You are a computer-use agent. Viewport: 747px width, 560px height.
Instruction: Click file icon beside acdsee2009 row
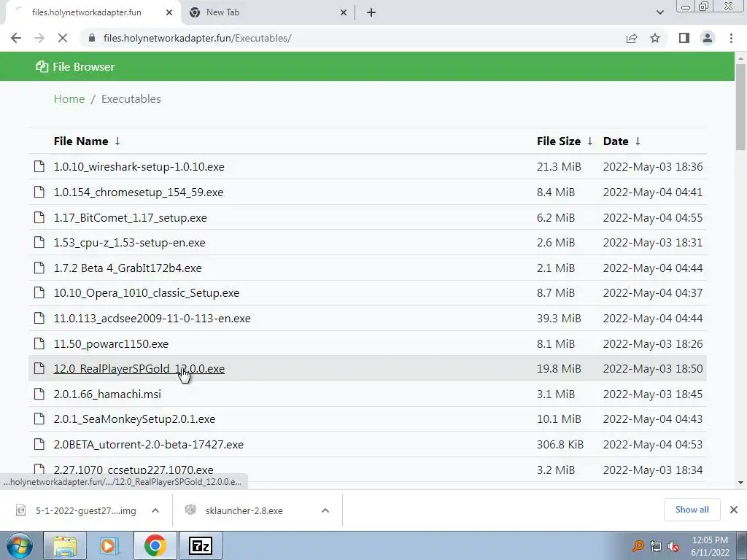click(39, 318)
